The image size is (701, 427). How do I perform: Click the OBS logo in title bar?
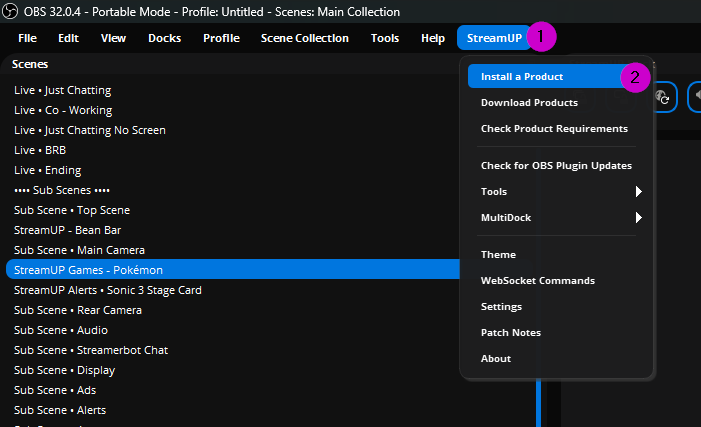tap(11, 12)
